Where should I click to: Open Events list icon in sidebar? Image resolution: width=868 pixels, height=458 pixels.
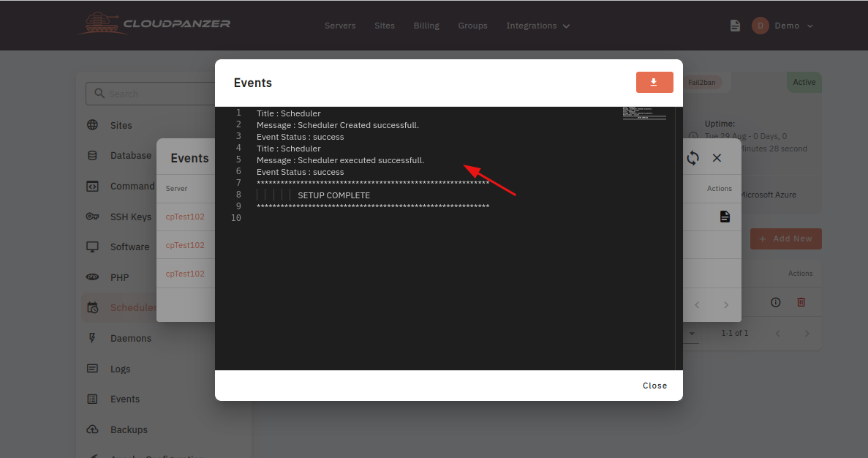pyautogui.click(x=92, y=399)
